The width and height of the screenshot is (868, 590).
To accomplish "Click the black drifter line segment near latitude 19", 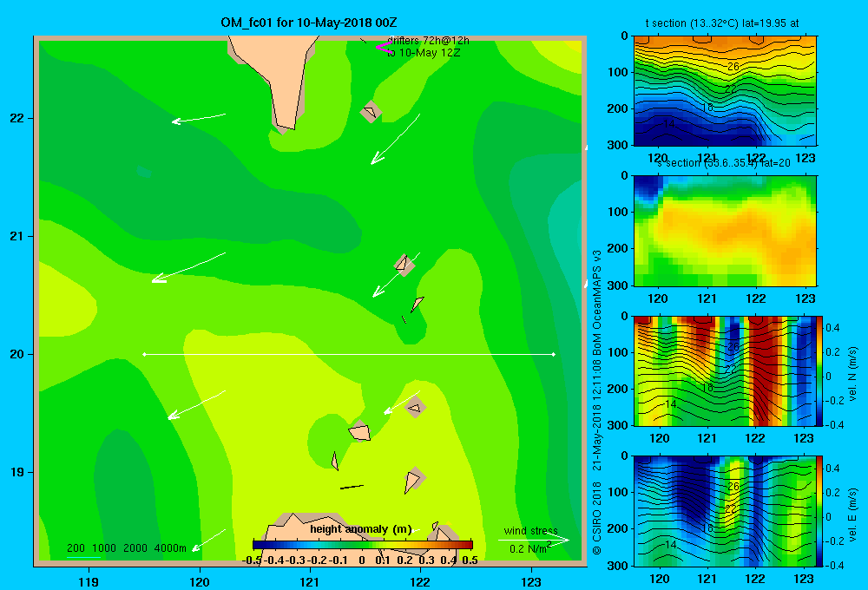I will click(352, 487).
